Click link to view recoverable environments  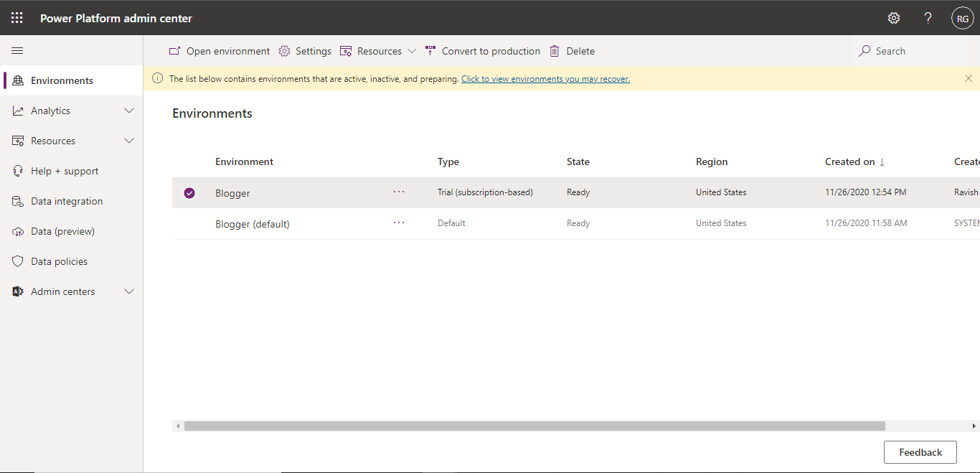pos(545,79)
